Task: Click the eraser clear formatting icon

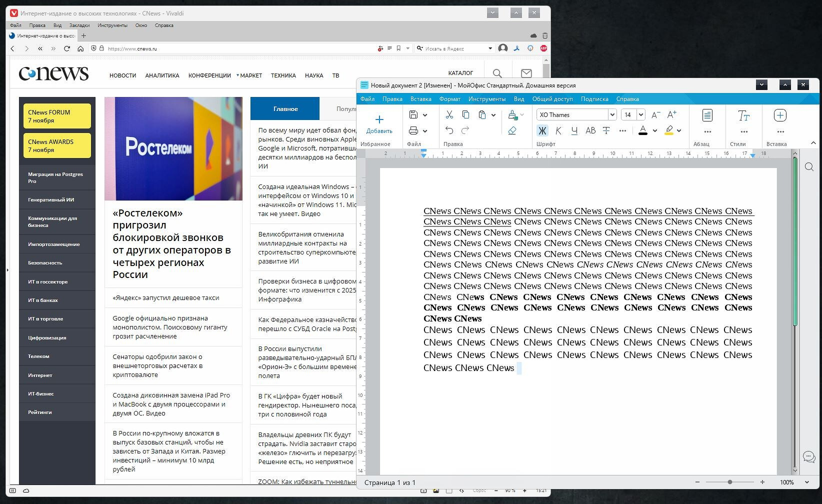Action: [x=512, y=130]
